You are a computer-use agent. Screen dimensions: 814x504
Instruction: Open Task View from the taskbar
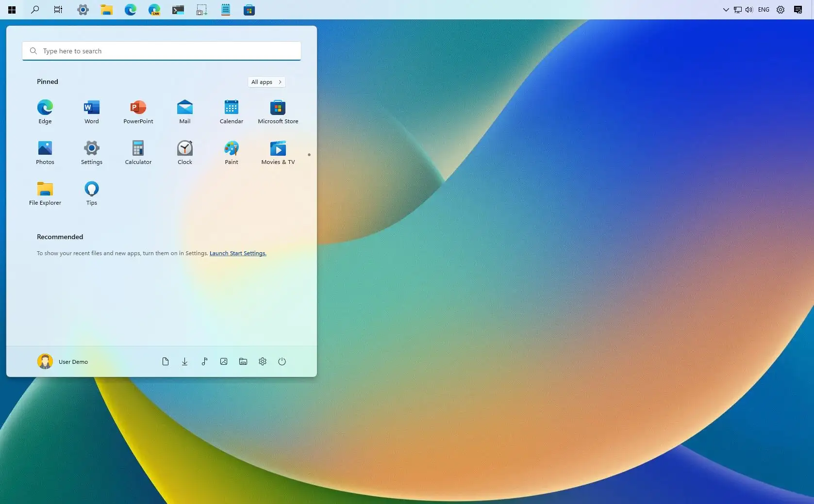pyautogui.click(x=58, y=10)
